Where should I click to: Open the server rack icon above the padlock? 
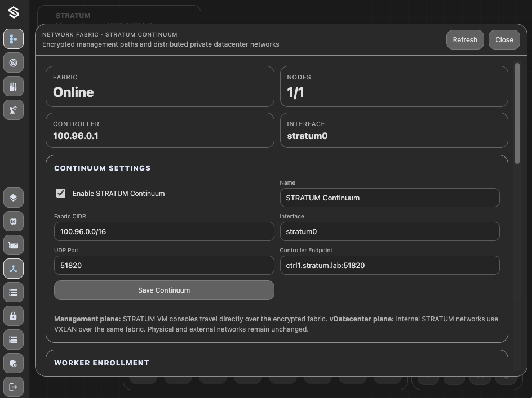13,292
